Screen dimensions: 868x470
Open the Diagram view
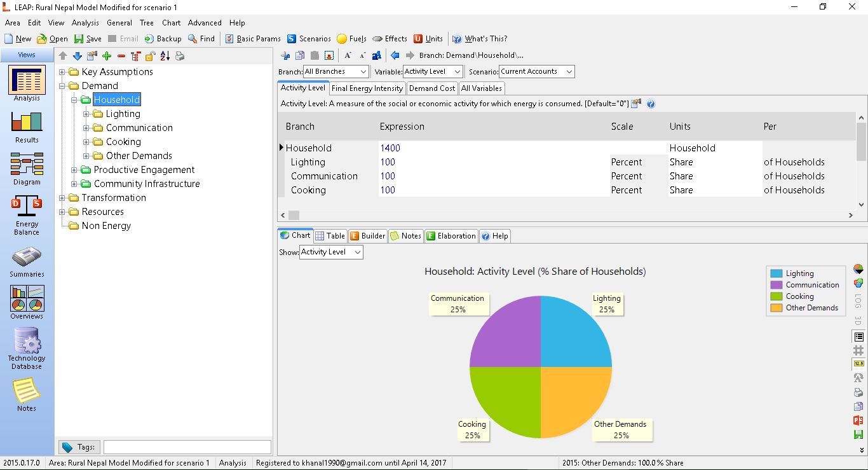coord(27,169)
